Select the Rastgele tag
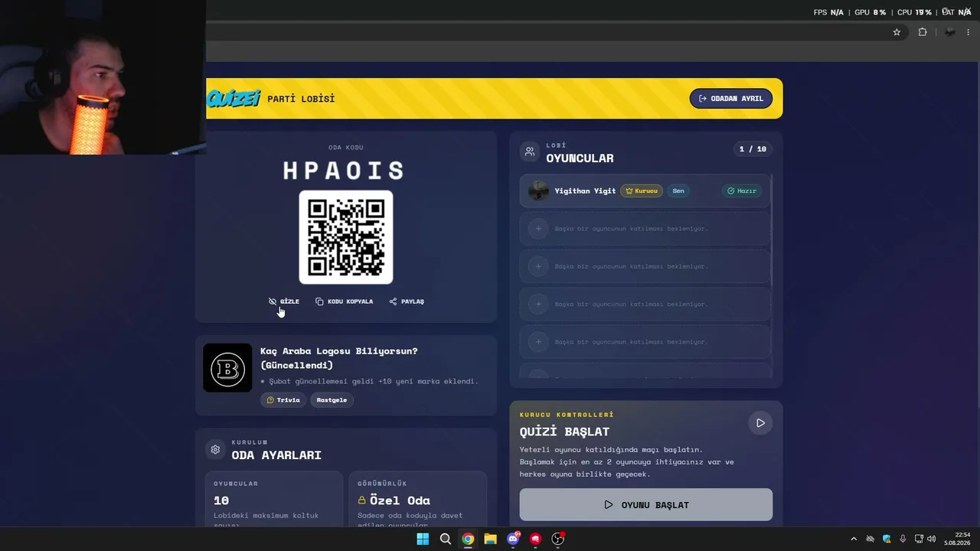The width and height of the screenshot is (980, 551). coord(332,400)
